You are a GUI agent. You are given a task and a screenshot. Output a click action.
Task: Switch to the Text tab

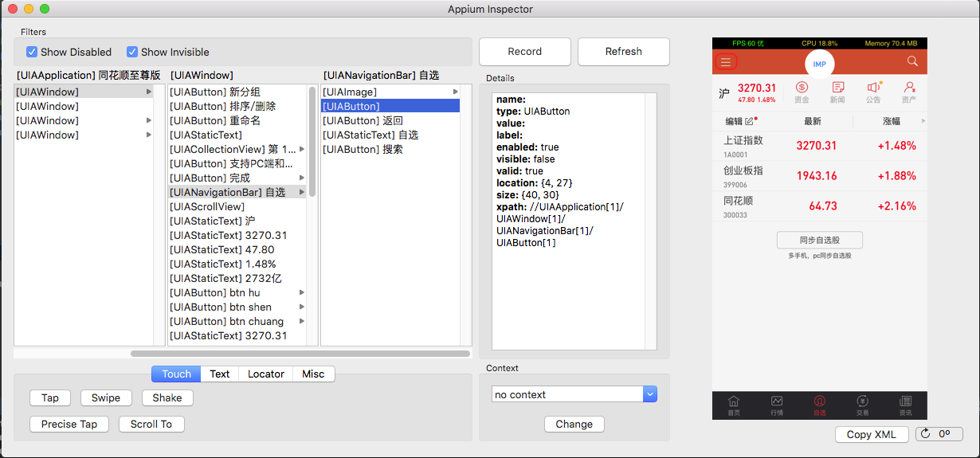(x=220, y=374)
